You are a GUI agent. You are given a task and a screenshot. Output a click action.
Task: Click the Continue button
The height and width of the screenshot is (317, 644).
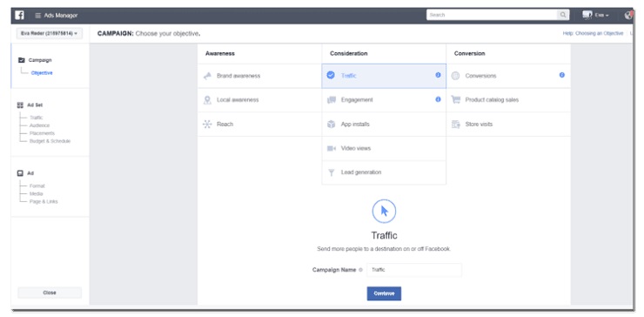384,293
